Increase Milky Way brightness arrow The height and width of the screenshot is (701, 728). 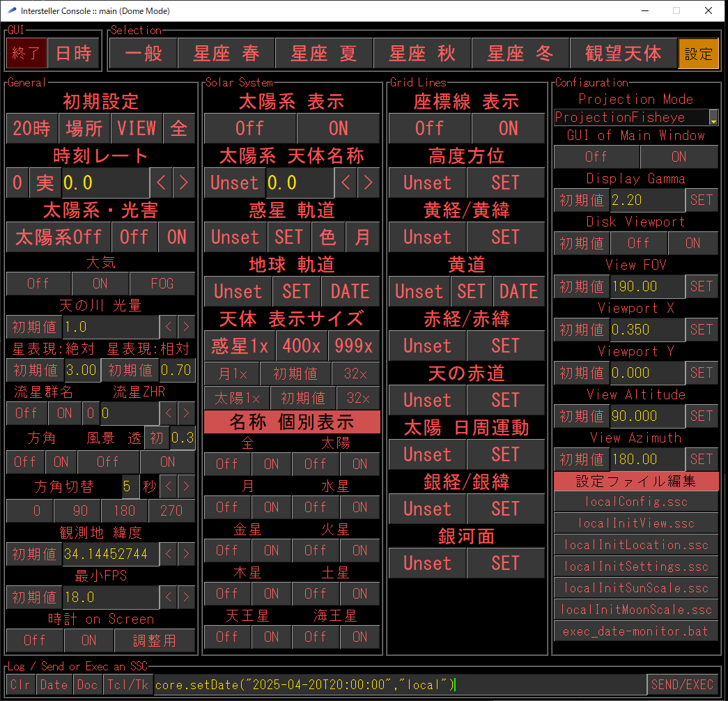pyautogui.click(x=186, y=327)
